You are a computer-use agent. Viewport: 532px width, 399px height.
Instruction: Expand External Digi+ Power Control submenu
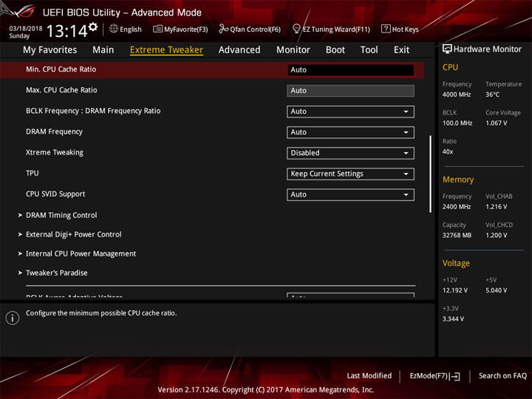tap(74, 234)
